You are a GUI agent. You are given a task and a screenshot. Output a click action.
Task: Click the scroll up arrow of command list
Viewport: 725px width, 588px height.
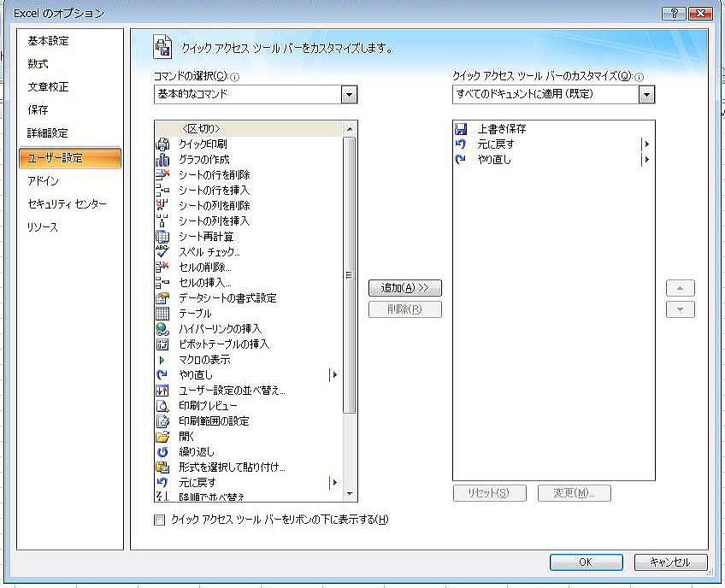[350, 129]
